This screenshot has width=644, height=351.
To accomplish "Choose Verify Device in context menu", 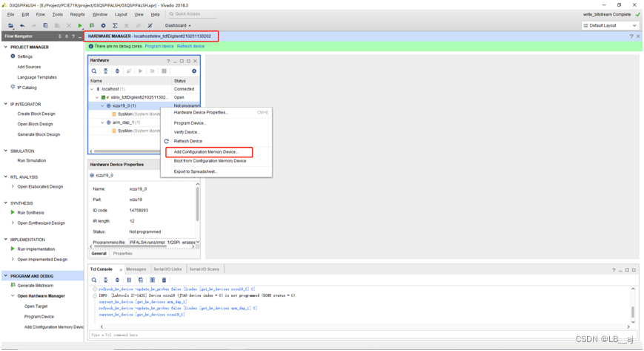I will 187,132.
